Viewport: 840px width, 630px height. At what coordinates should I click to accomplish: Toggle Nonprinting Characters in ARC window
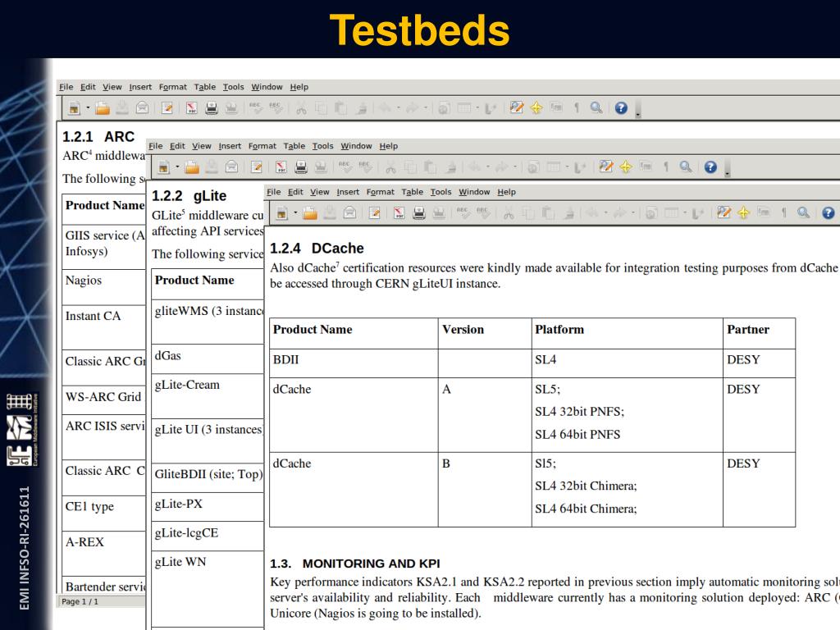577,108
